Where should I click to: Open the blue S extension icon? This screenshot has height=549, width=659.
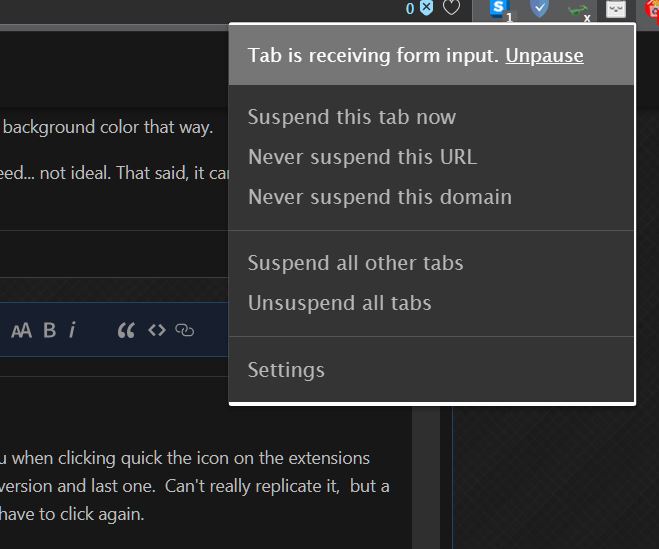point(499,8)
